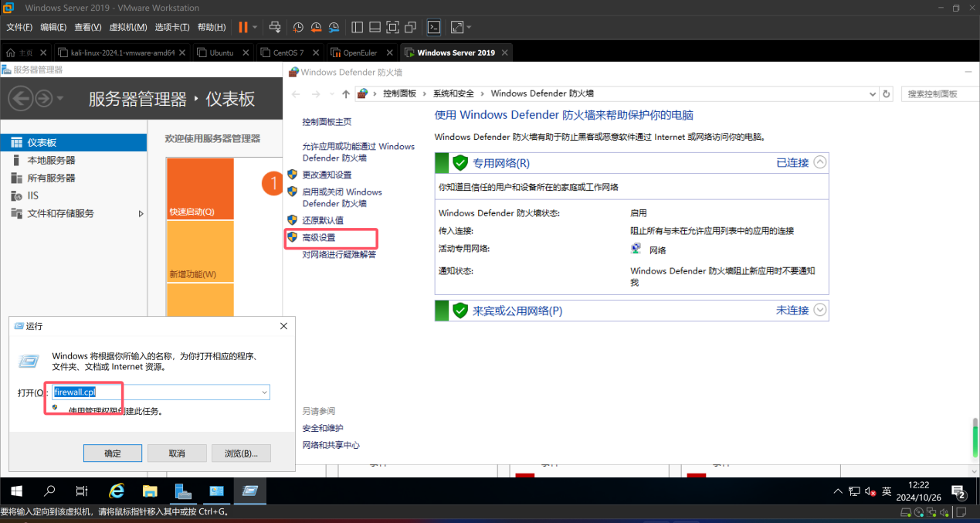This screenshot has width=980, height=523.
Task: Switch to the OpenEuler VM tab
Action: [x=360, y=53]
